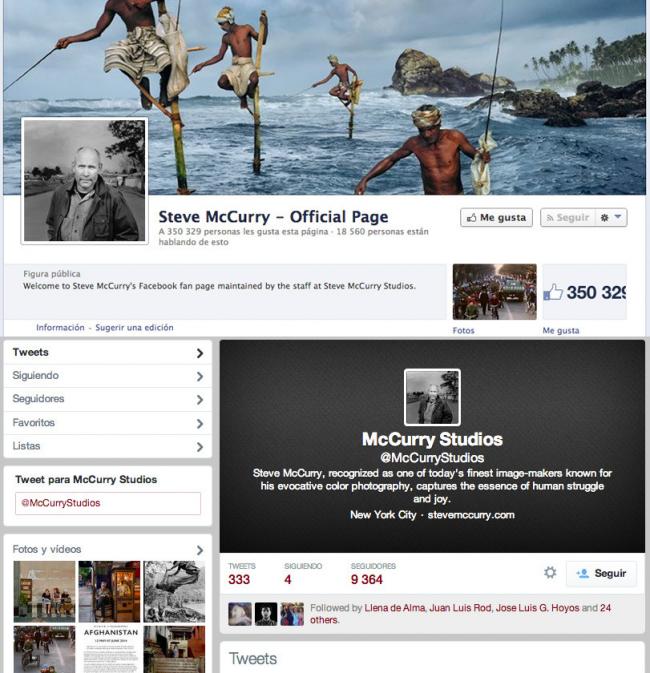
Task: Expand Fotos y vídeos with its chevron
Action: [x=200, y=550]
